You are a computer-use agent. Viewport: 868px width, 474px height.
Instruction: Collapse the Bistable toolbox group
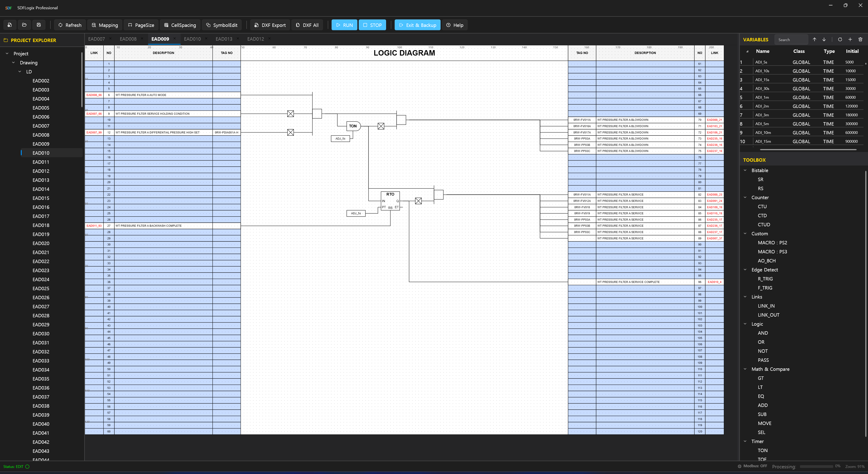(745, 170)
